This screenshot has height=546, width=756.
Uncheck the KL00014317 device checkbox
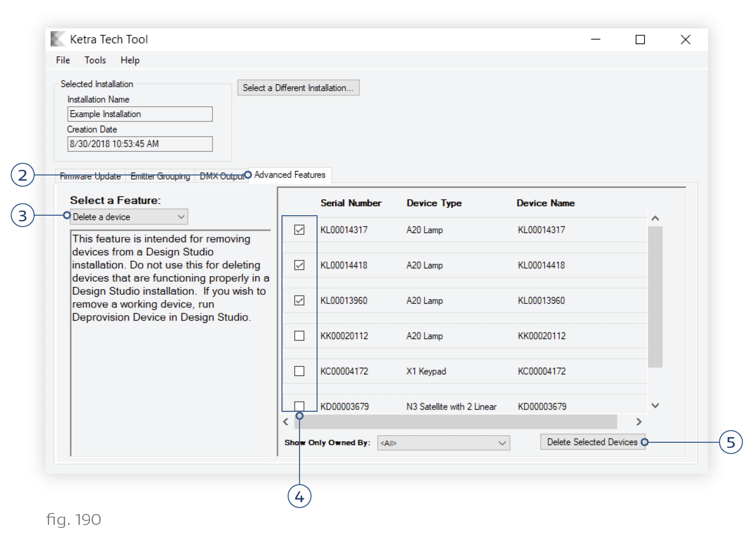pyautogui.click(x=299, y=230)
